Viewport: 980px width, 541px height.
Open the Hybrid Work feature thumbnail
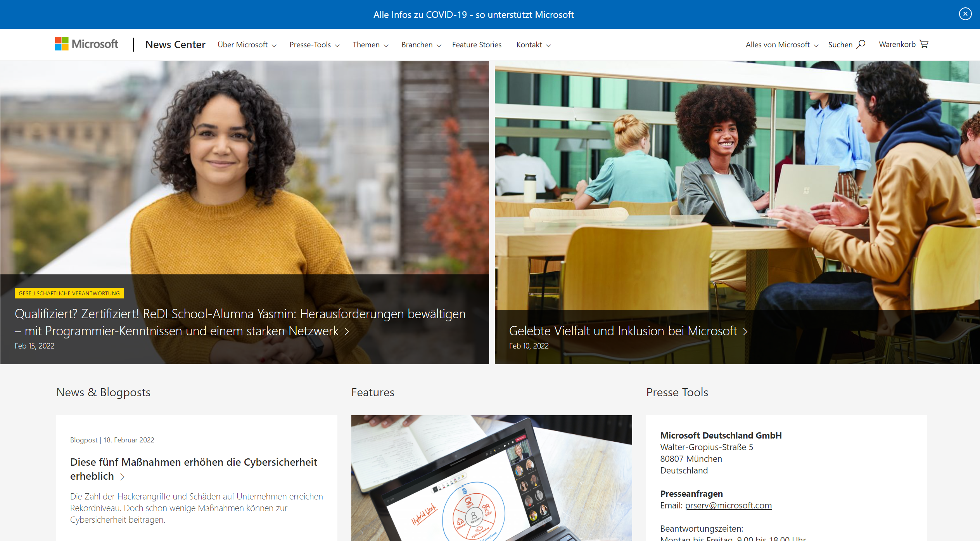tap(491, 478)
